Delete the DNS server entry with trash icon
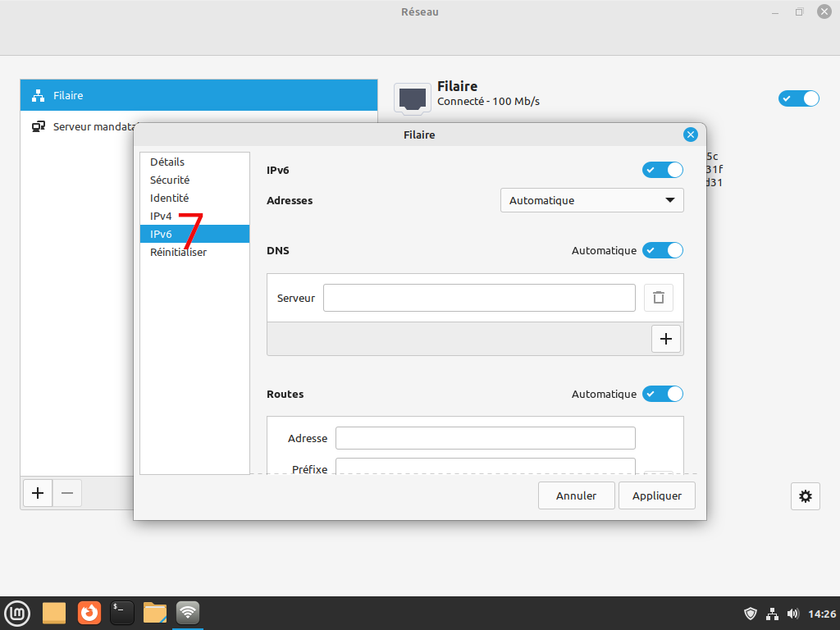Viewport: 840px width, 630px height. (x=658, y=298)
